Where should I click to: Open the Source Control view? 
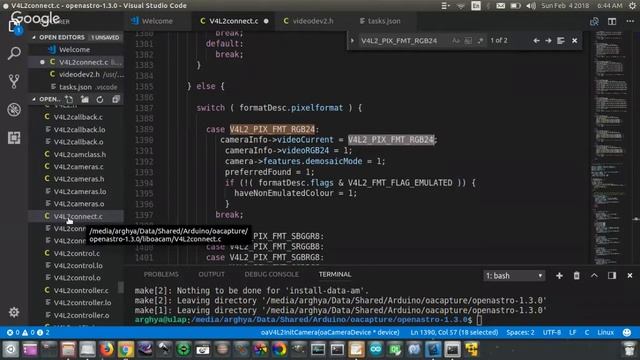[x=14, y=82]
